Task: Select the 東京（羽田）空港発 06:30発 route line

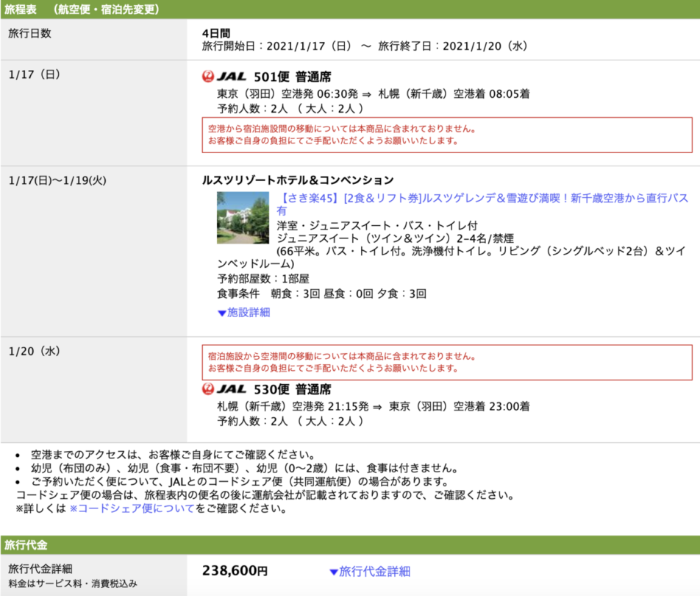Action: point(374,94)
